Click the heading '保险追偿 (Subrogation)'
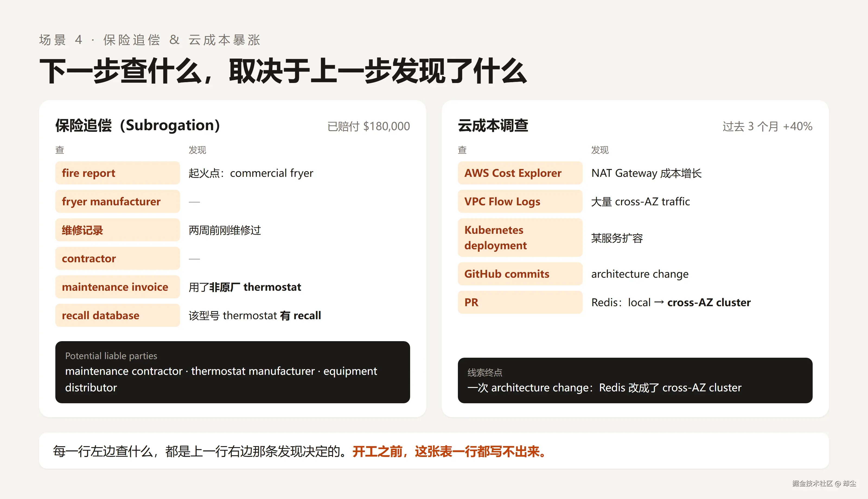The width and height of the screenshot is (868, 499). pyautogui.click(x=138, y=126)
